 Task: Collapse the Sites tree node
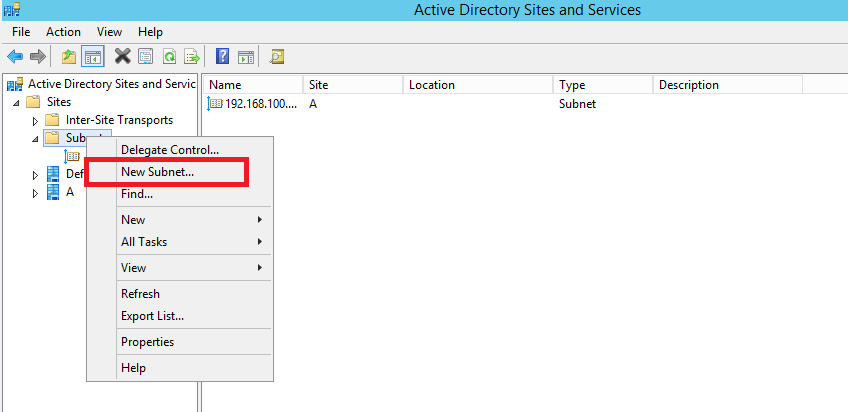pos(16,103)
